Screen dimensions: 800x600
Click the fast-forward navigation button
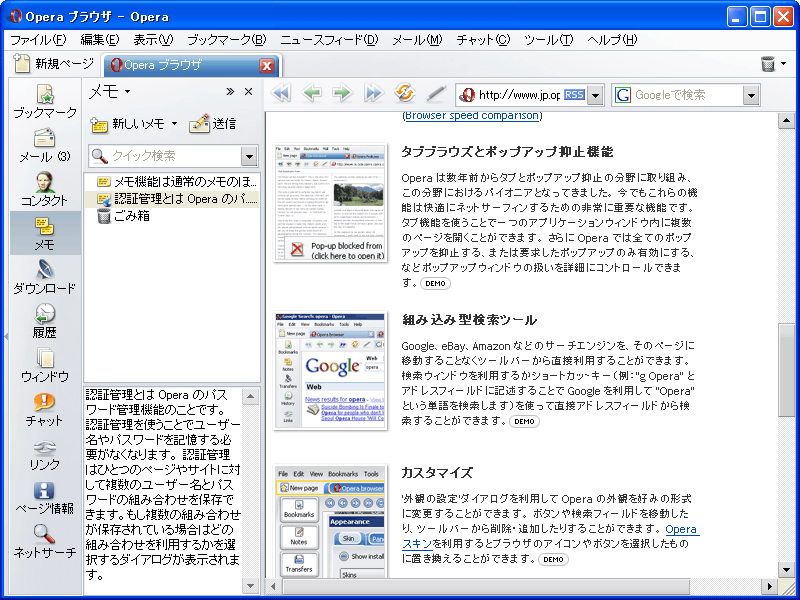click(x=373, y=93)
